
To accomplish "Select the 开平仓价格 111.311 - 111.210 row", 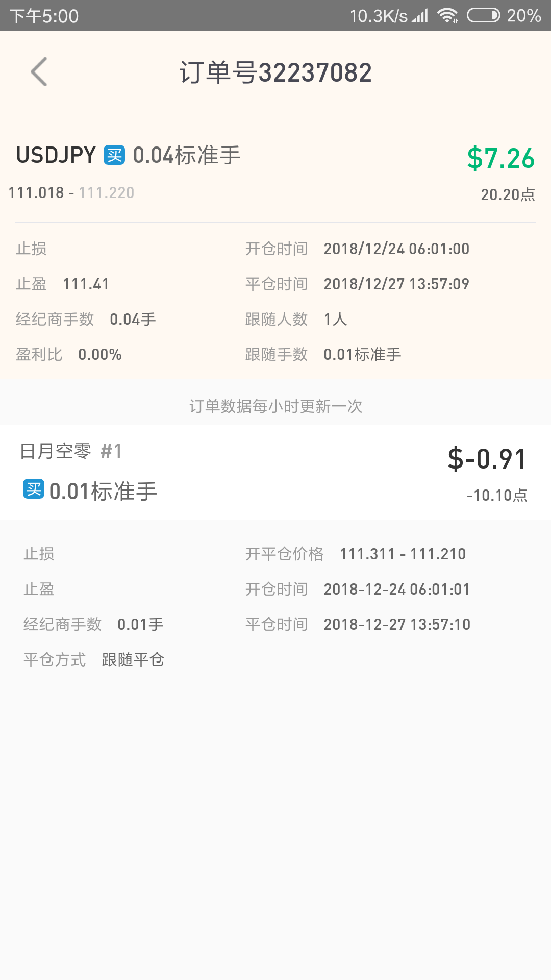I will coord(356,554).
